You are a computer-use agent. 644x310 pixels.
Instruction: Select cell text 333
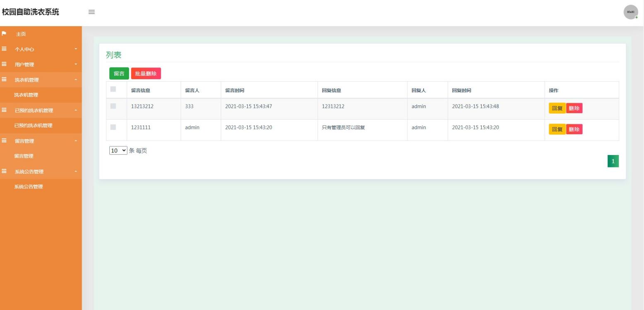click(189, 106)
